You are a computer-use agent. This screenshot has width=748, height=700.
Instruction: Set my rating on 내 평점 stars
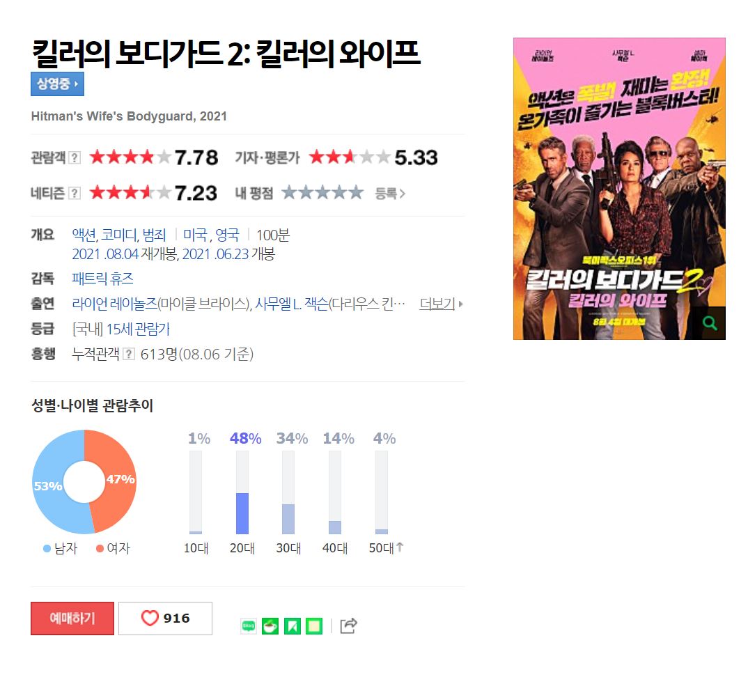(x=322, y=193)
